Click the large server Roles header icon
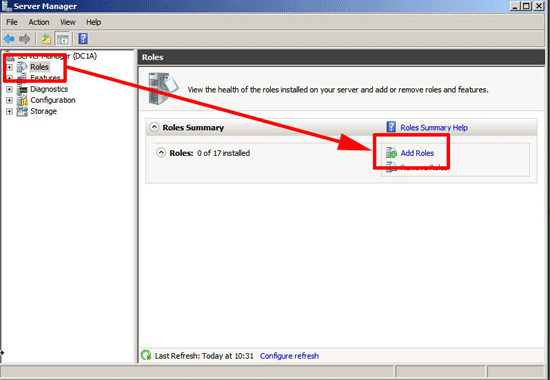Screen dimensions: 550x380 (x=163, y=89)
